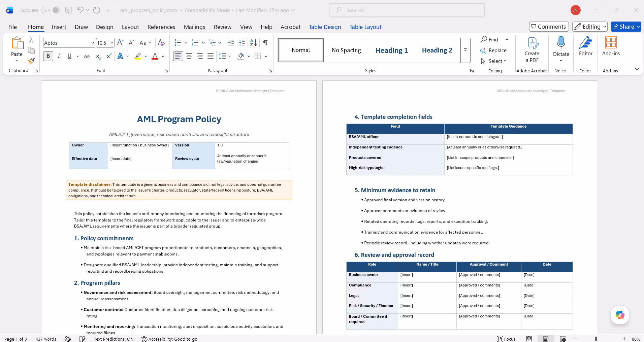Expand the Styles gallery more arrow
The image size is (644, 342).
(465, 50)
